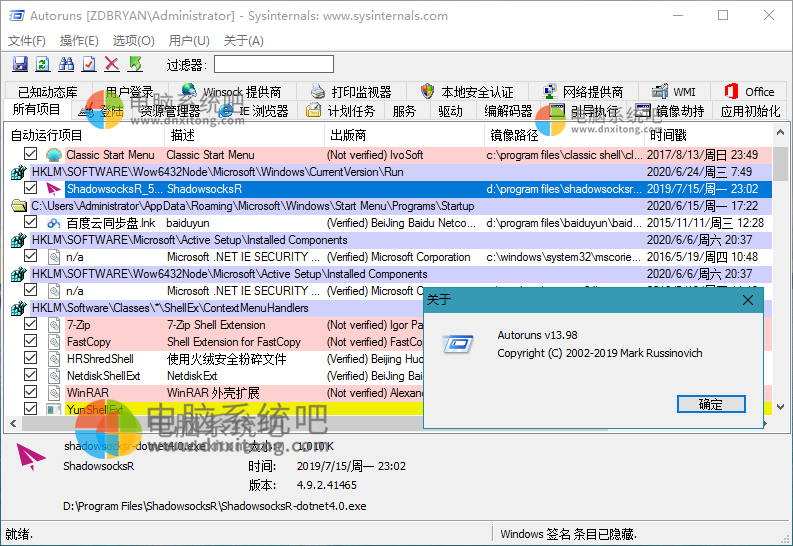Uncheck the WinRAR shell extension entry
The image size is (793, 546).
coord(30,392)
